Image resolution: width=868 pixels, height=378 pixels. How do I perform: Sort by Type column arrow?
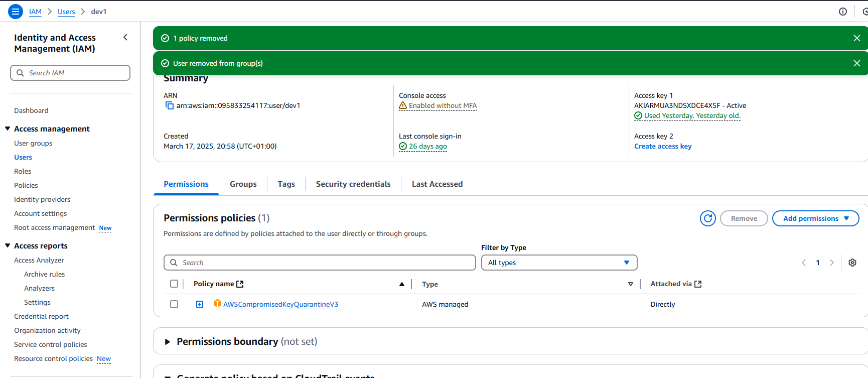(x=631, y=284)
